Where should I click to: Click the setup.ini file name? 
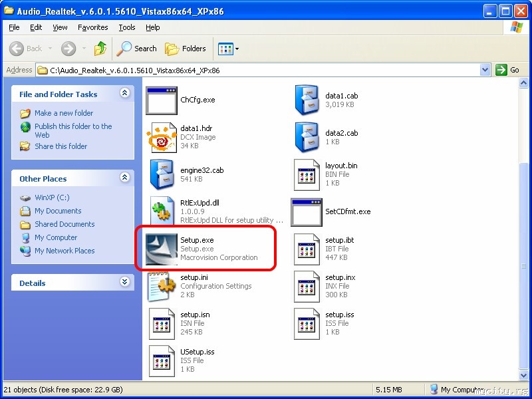(194, 277)
